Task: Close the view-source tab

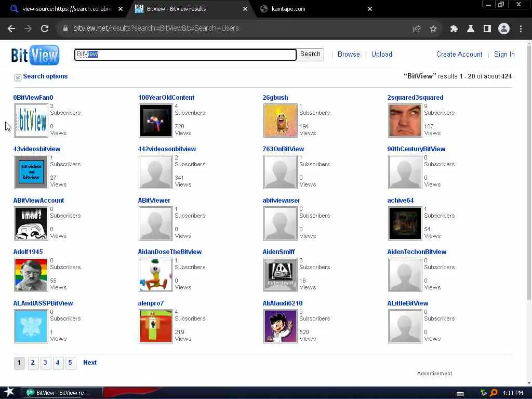Action: [121, 9]
